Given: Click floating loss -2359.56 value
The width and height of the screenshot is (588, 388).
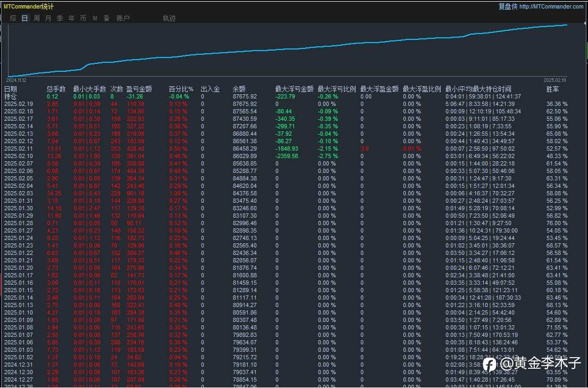Looking at the screenshot, I should point(287,156).
